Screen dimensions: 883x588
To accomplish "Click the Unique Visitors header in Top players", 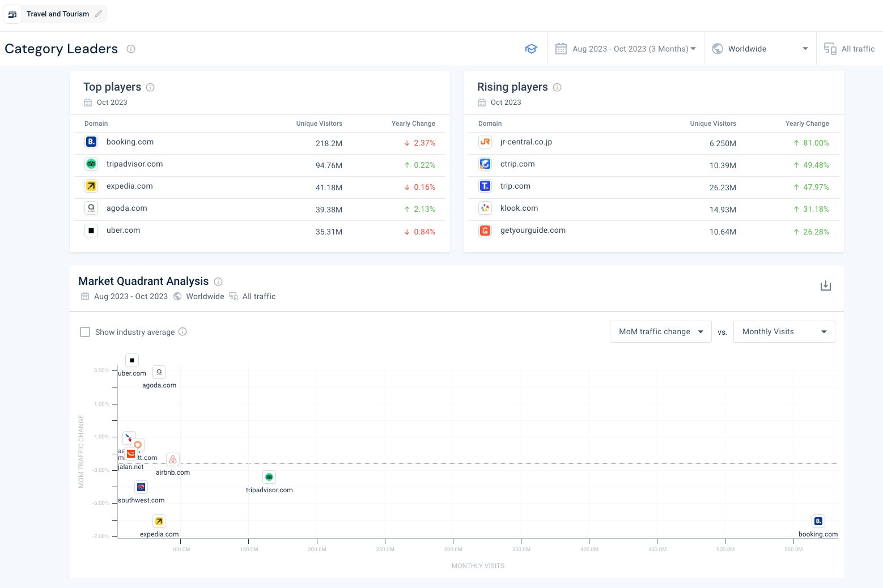I will tap(319, 123).
